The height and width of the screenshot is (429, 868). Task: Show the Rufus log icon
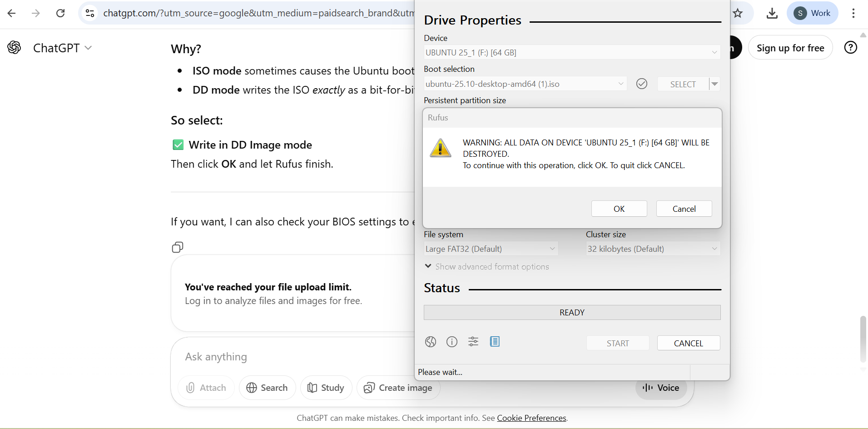[x=495, y=342]
